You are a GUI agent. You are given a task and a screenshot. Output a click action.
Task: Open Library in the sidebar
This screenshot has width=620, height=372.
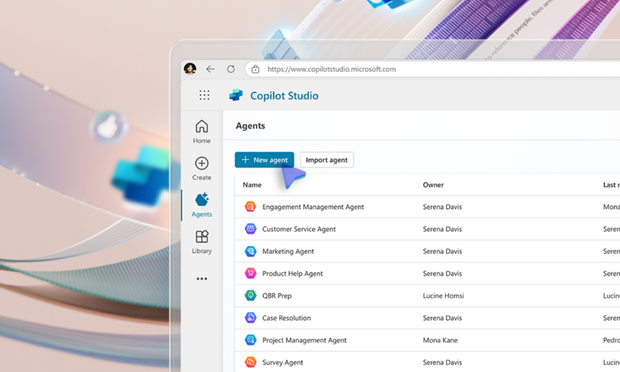pos(202,242)
